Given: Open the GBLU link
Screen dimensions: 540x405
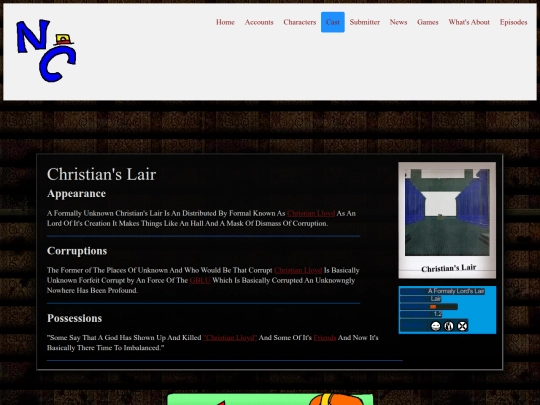Looking at the screenshot, I should click(x=200, y=280).
